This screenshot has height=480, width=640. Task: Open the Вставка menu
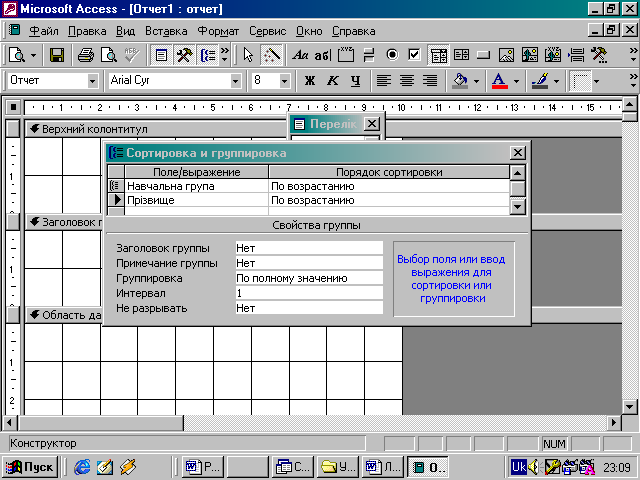166,31
